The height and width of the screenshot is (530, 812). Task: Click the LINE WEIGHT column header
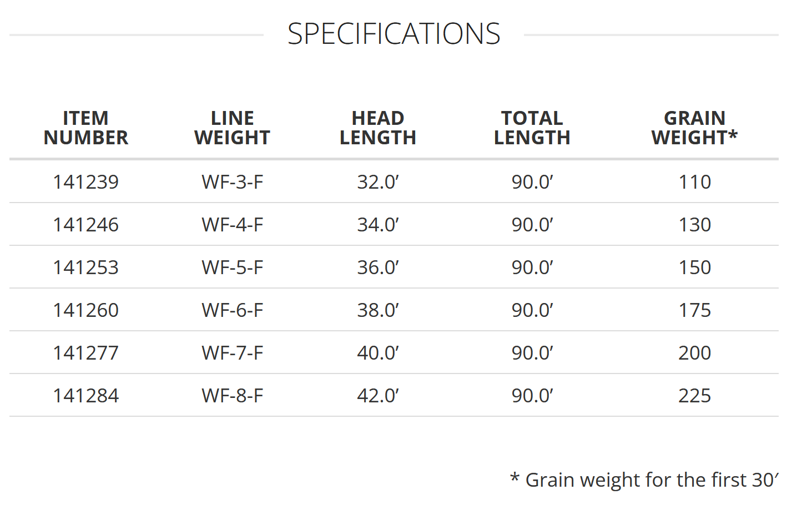(x=232, y=128)
